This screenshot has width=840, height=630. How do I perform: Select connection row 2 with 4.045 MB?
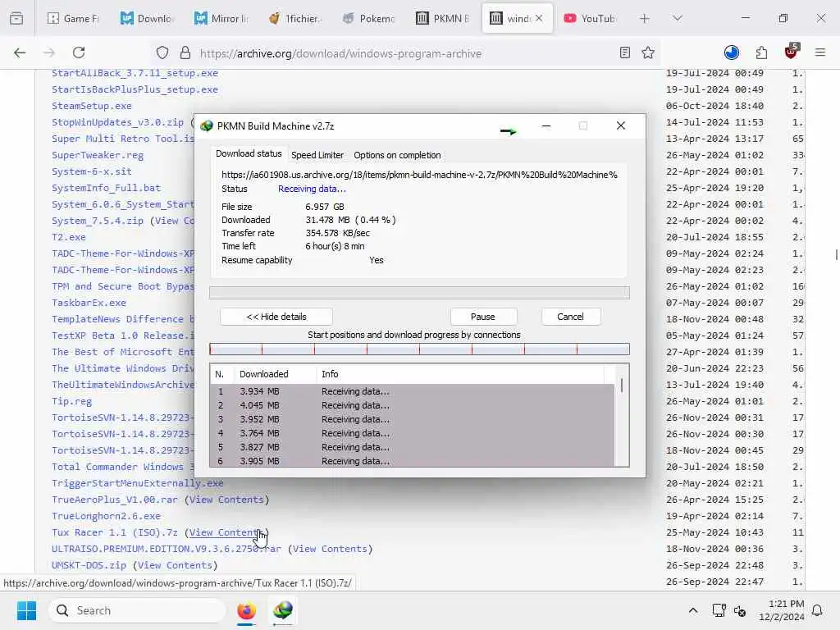click(x=412, y=405)
